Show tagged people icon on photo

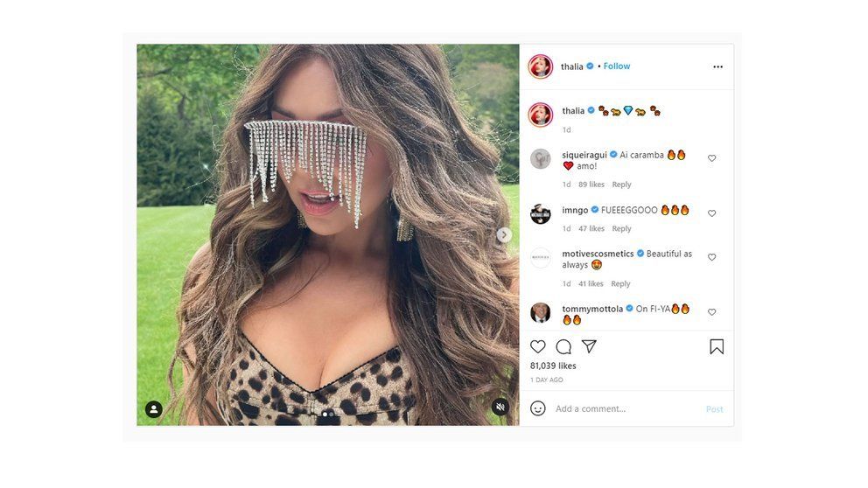coord(154,409)
